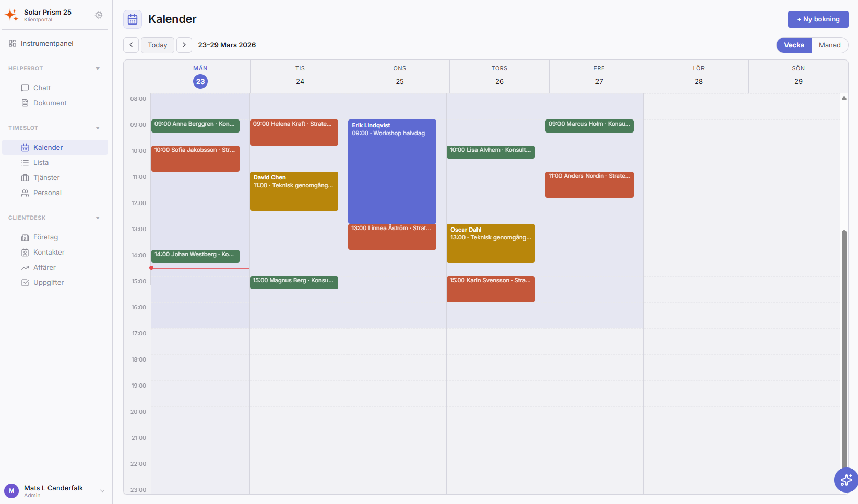Click the Dokument file icon

(x=25, y=103)
